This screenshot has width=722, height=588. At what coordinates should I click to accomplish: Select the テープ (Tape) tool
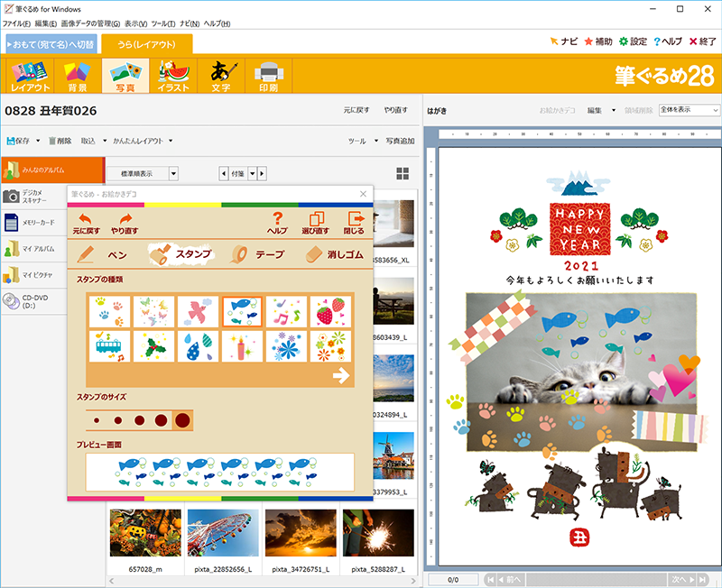click(255, 255)
